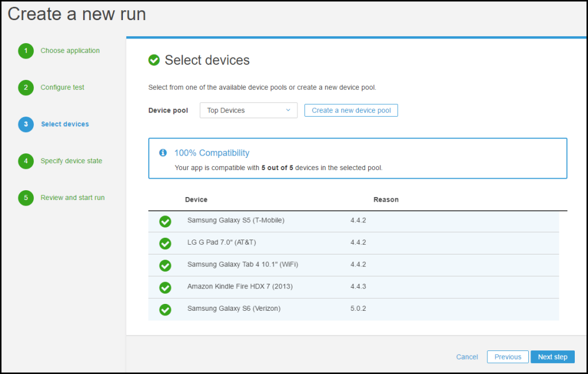Click the Cancel link
The width and height of the screenshot is (588, 374).
pos(467,357)
